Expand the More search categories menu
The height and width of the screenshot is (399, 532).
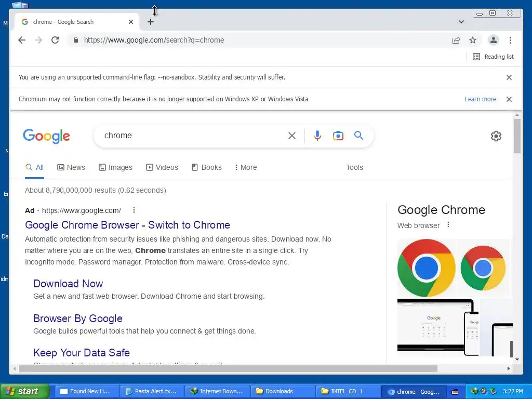point(246,168)
